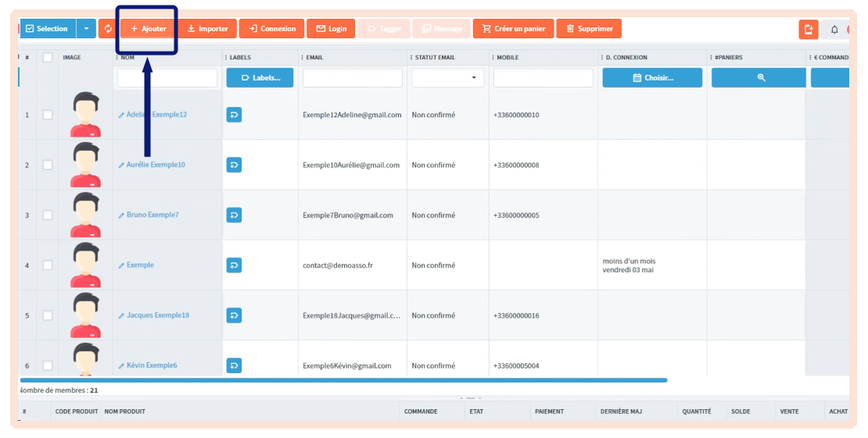868x438 pixels.
Task: Click the export icon at top right
Action: (x=808, y=30)
